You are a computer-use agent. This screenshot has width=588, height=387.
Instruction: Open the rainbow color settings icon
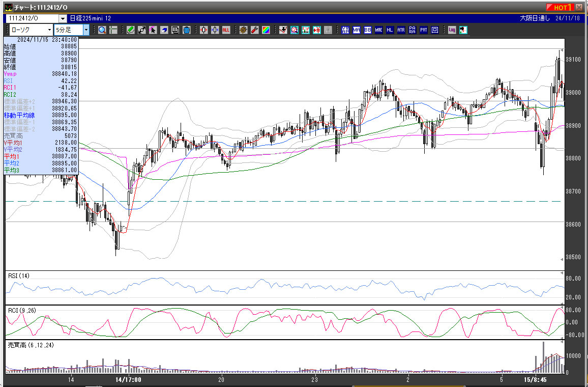point(266,30)
